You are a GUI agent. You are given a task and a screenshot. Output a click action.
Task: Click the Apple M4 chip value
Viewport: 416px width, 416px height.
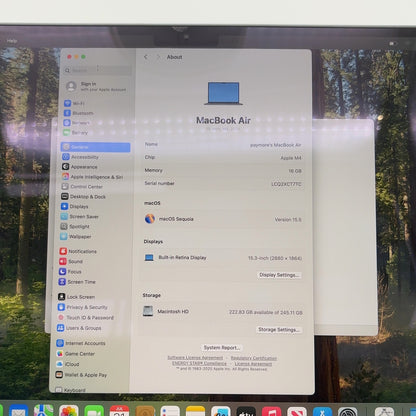pos(291,158)
